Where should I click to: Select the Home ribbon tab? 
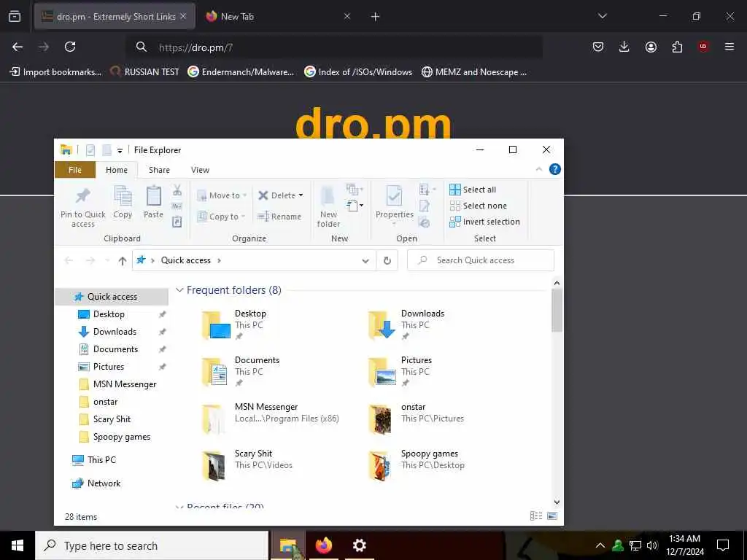[x=117, y=170]
